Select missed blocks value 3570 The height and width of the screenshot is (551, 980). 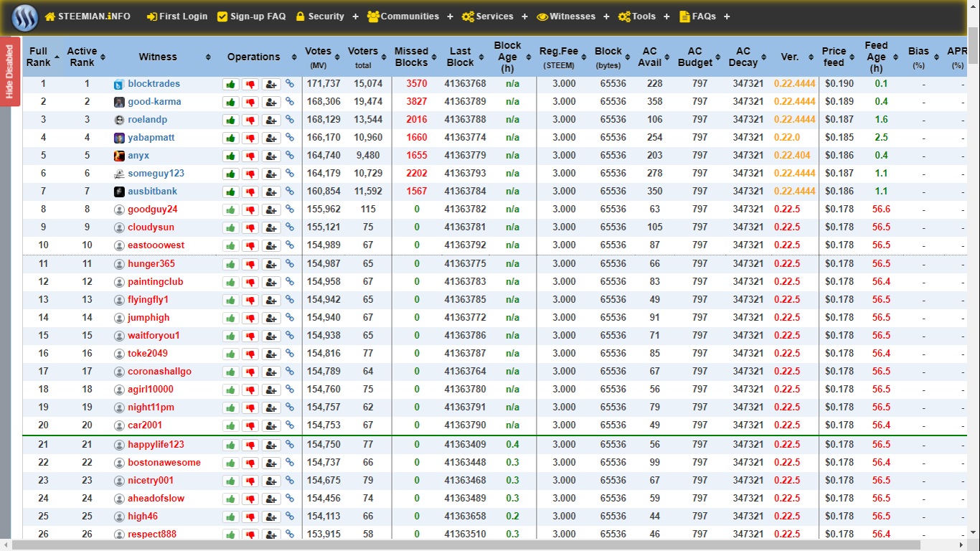coord(417,84)
